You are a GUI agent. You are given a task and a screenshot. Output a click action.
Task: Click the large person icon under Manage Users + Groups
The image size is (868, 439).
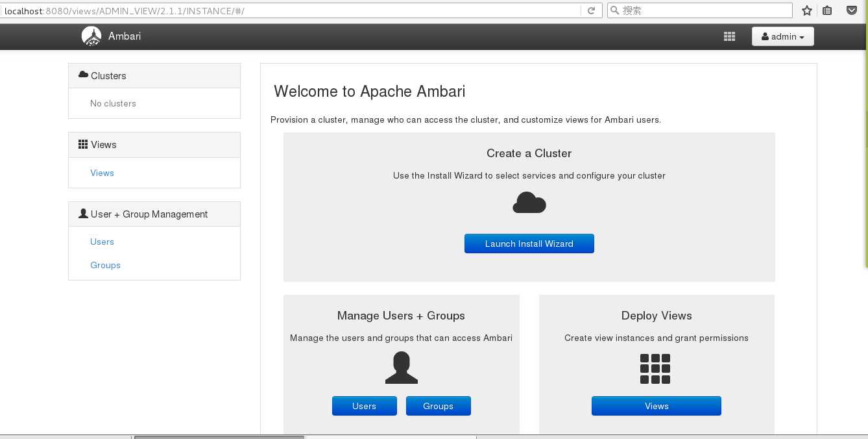(x=402, y=368)
